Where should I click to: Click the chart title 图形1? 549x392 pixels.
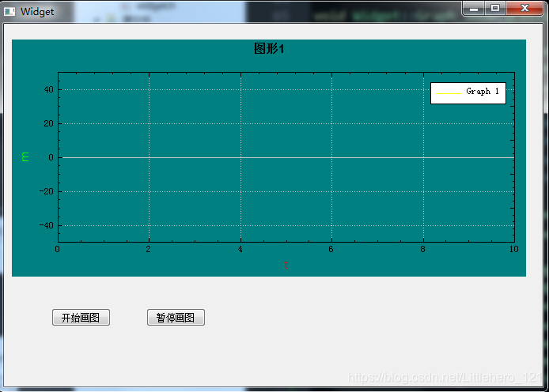click(x=269, y=49)
